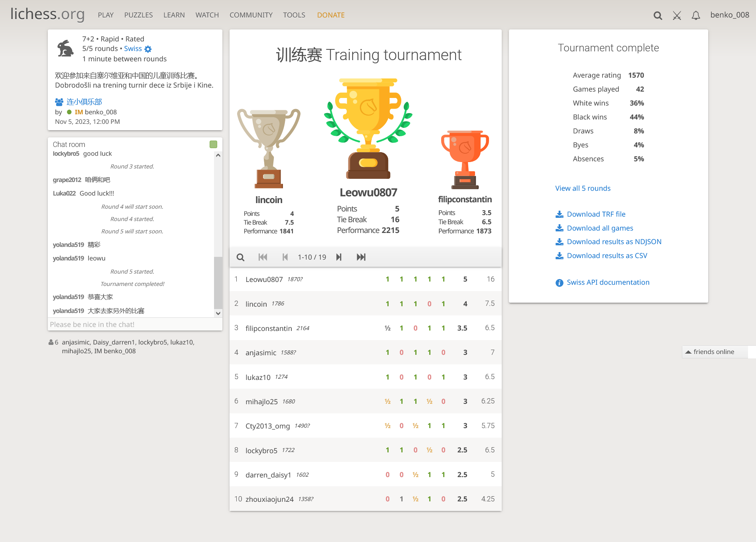Viewport: 756px width, 542px height.
Task: Open the COMMUNITY menu
Action: click(251, 15)
